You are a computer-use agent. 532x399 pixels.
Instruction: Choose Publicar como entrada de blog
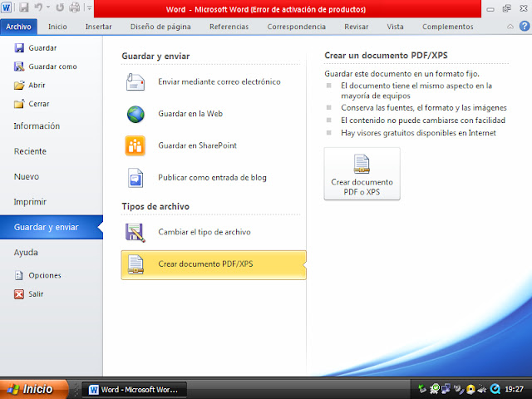pos(212,177)
